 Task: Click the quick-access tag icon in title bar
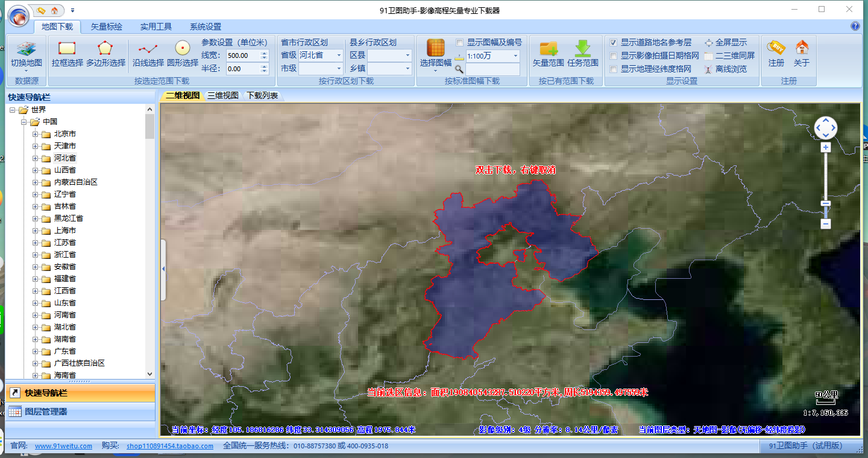[x=42, y=10]
